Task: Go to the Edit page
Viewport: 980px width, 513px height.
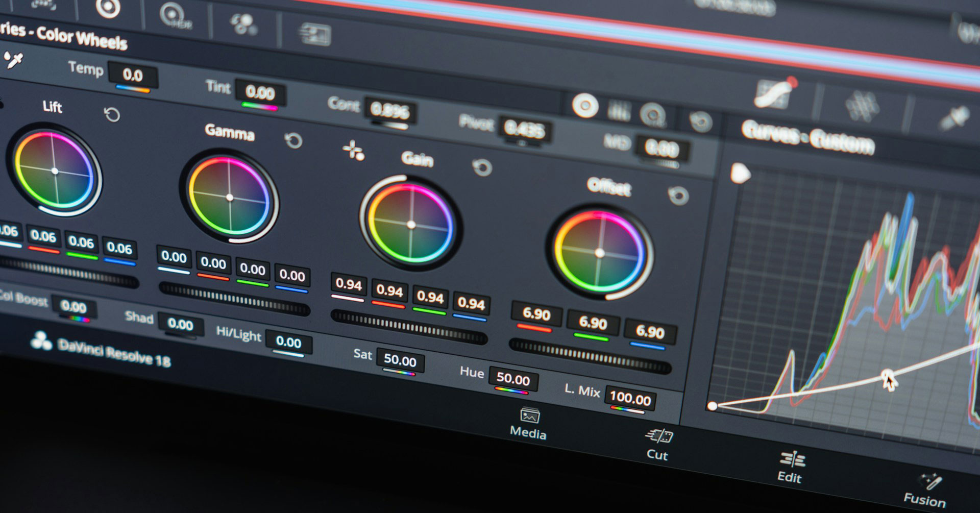Action: coord(790,467)
